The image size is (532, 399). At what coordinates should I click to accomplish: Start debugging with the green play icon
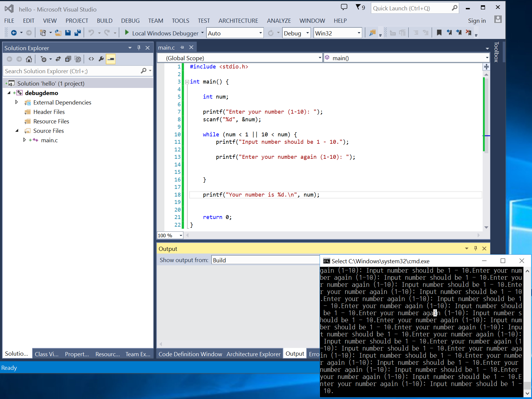coord(127,32)
